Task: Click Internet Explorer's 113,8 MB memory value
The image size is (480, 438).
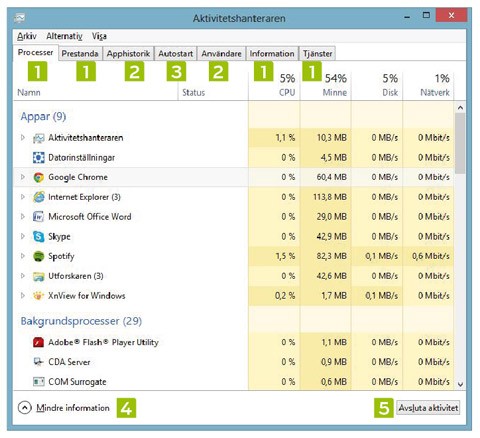Action: [330, 197]
